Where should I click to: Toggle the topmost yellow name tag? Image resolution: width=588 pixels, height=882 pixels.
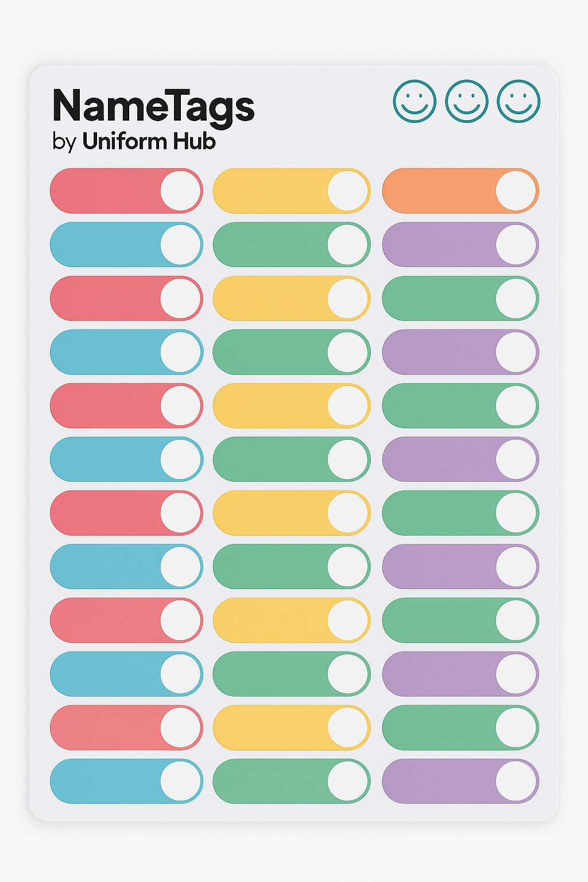tap(292, 191)
